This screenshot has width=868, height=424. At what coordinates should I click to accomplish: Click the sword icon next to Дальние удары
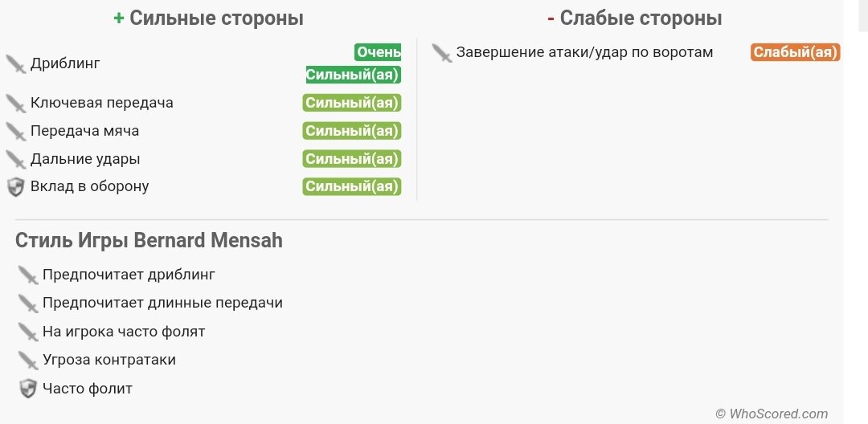point(16,160)
